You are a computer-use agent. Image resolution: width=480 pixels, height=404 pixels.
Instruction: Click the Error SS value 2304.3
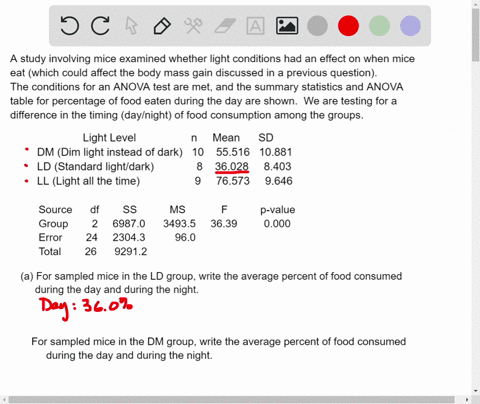129,237
